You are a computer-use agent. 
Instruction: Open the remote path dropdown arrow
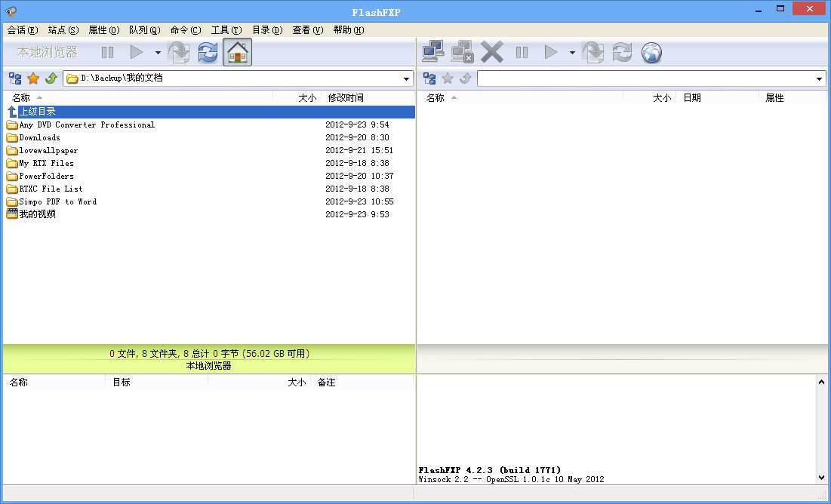point(820,79)
